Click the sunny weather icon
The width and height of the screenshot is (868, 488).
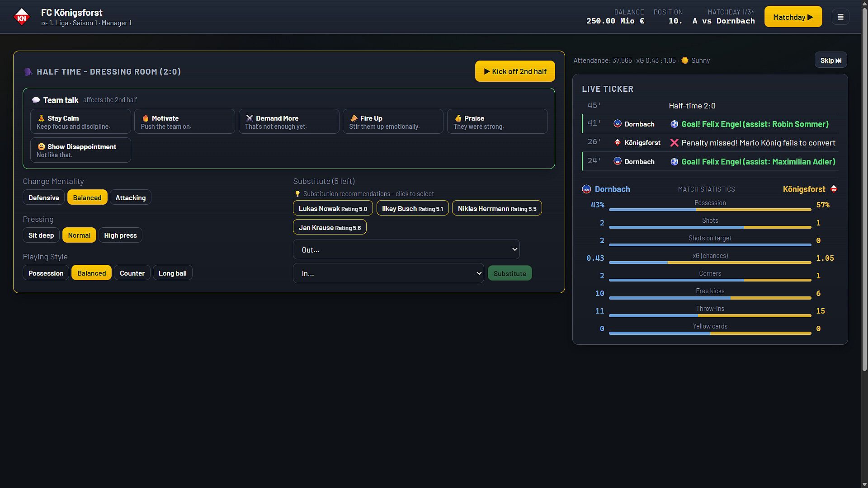point(685,61)
